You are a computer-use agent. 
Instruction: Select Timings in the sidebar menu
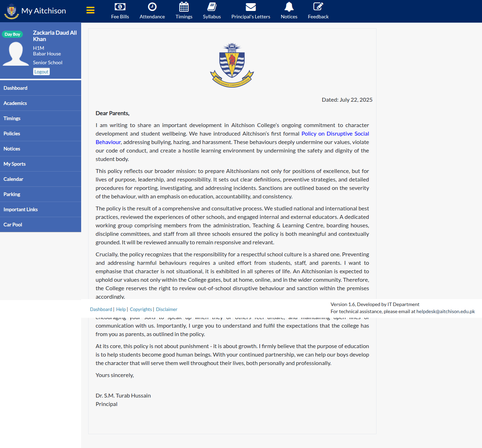(41, 118)
